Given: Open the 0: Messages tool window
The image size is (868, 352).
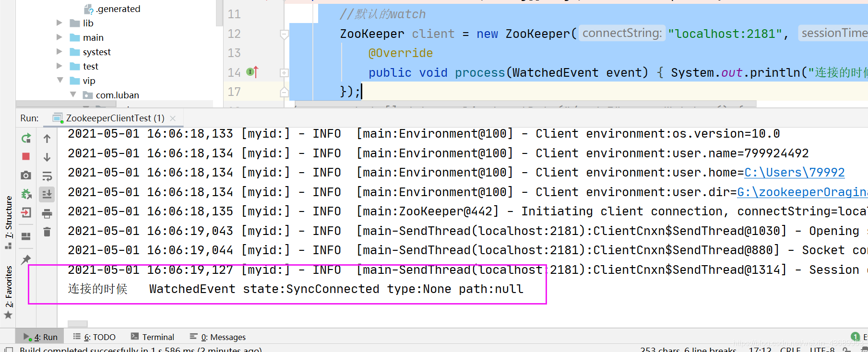Looking at the screenshot, I should (218, 337).
